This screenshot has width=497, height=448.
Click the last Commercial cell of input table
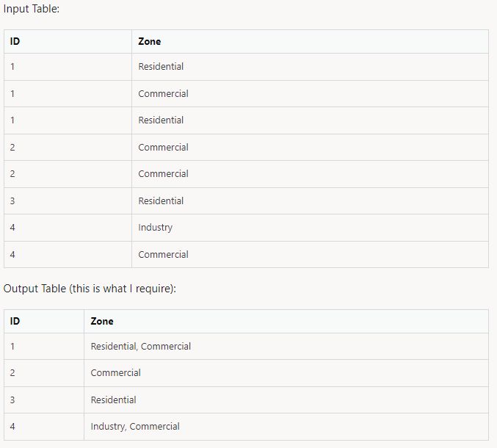click(x=310, y=255)
